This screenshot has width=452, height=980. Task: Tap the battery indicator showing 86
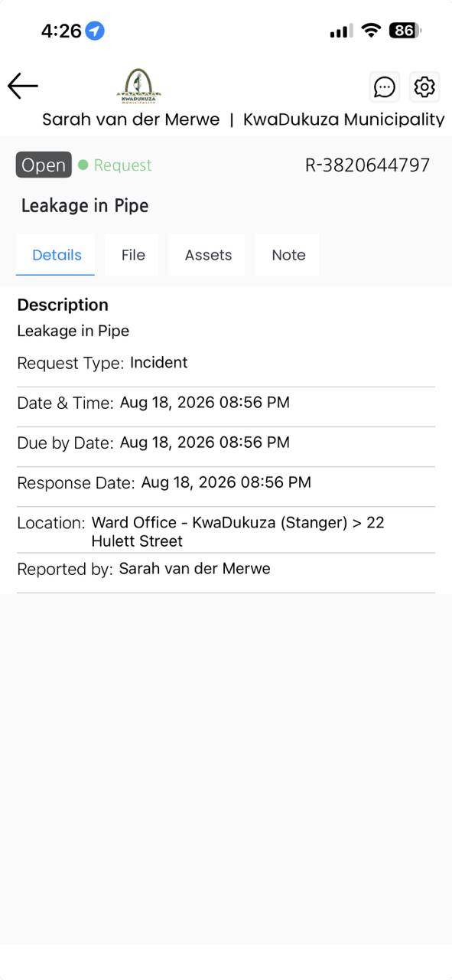[x=405, y=31]
